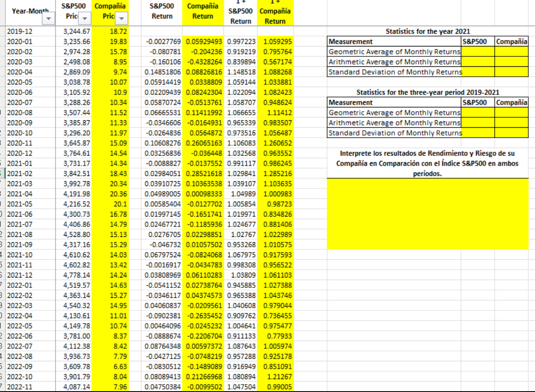Click the 2021 S&P500 Geometric Average cell
This screenshot has width=535, height=392.
pos(478,51)
